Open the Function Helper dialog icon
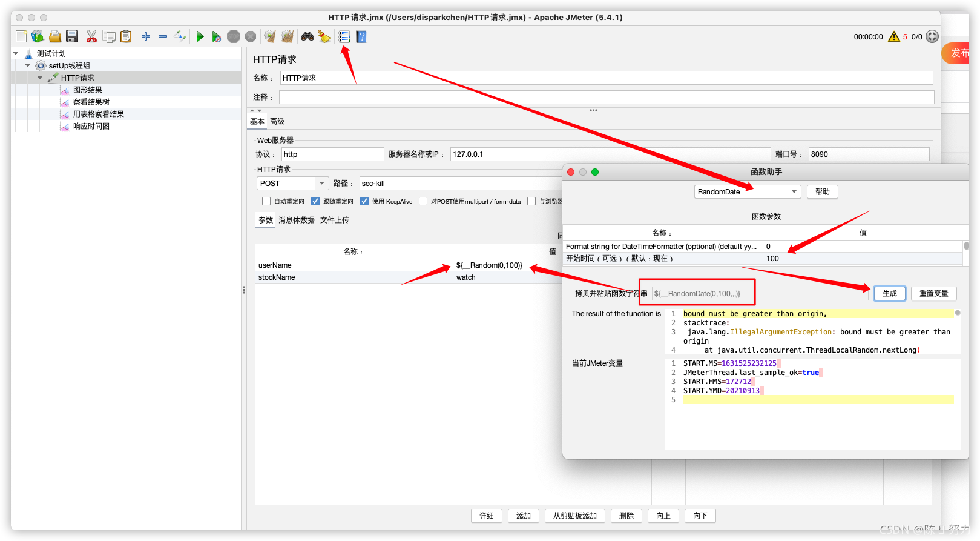This screenshot has width=980, height=541. coord(344,36)
